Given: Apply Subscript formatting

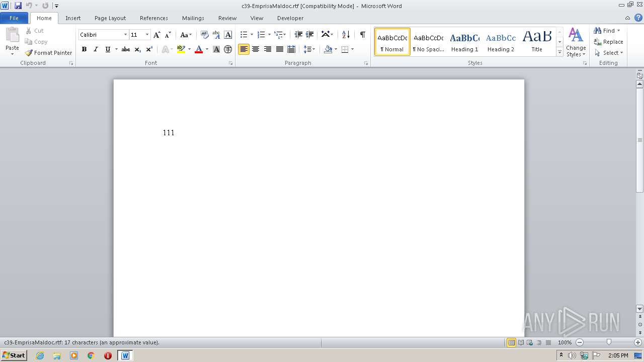Looking at the screenshot, I should [138, 49].
